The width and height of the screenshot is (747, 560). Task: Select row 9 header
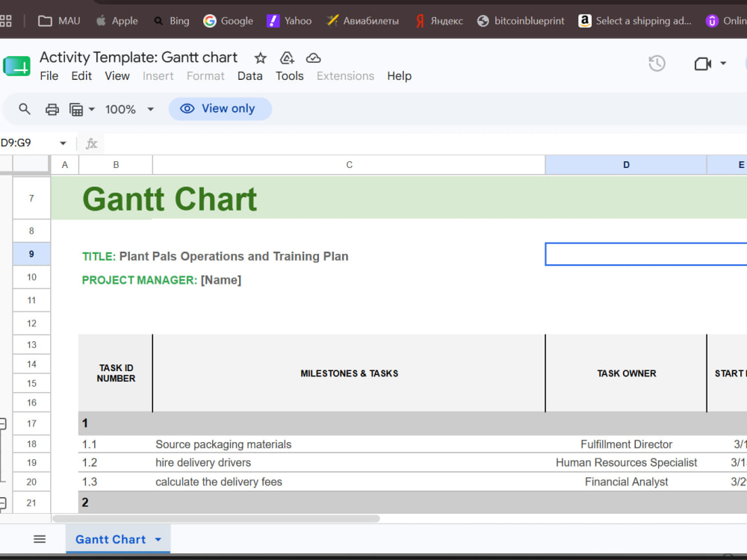coord(31,254)
